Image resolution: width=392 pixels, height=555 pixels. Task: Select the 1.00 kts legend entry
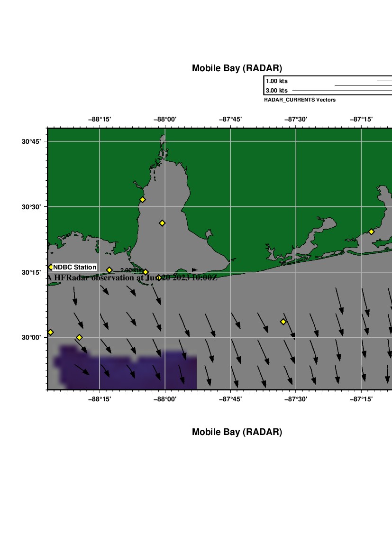(x=276, y=81)
